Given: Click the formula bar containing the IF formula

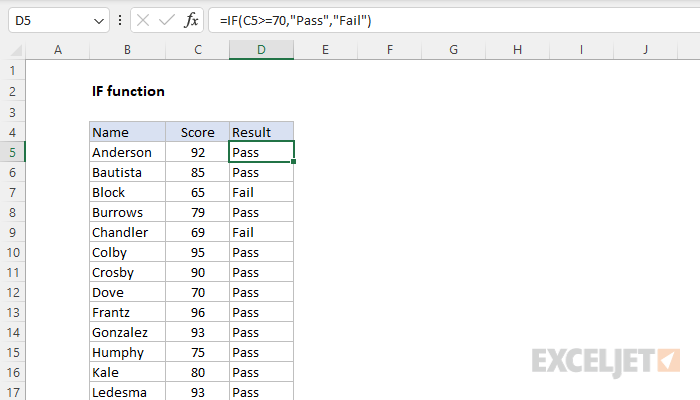Looking at the screenshot, I should click(450, 20).
